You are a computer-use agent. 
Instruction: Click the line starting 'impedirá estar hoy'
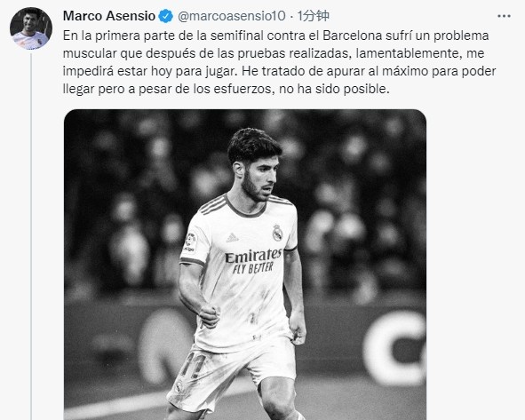tap(279, 71)
